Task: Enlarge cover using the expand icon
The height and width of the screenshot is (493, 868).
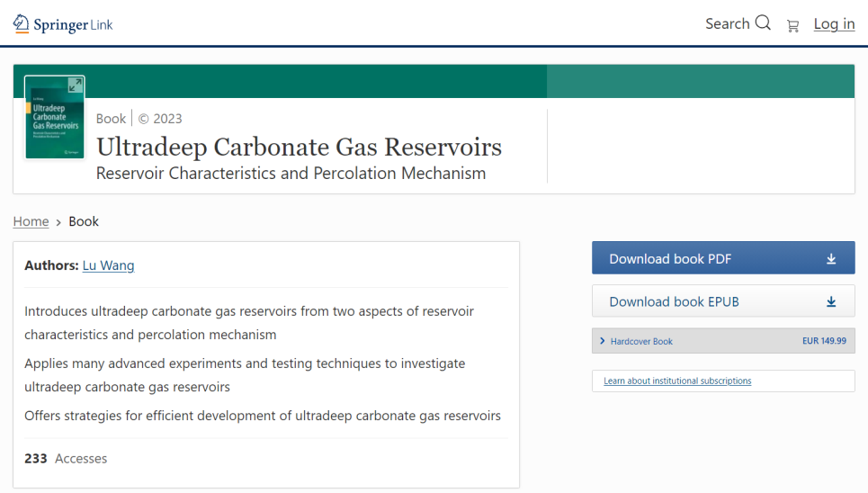Action: point(75,85)
